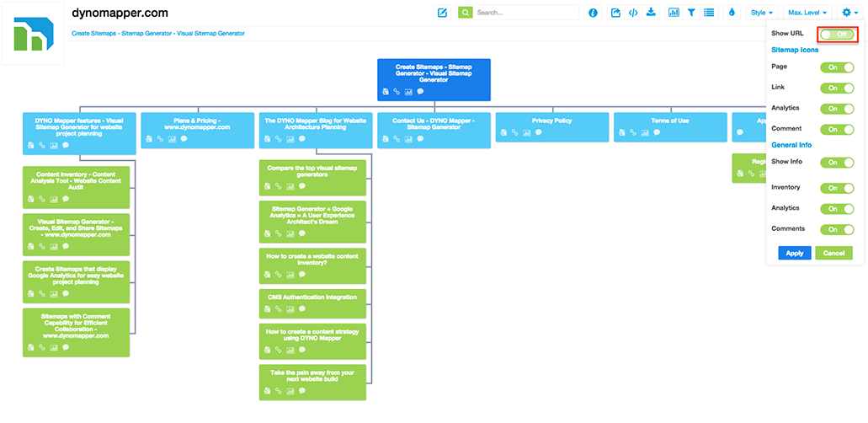Open the info circle icon
Screen dimensions: 868x423
tap(594, 12)
